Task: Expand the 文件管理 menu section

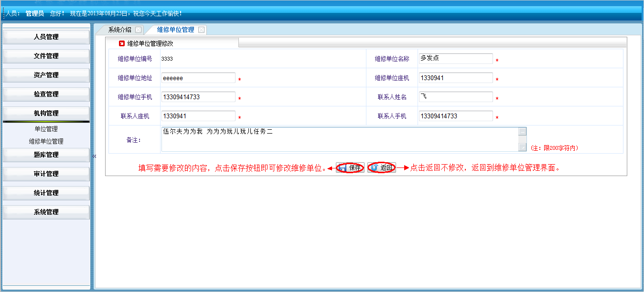Action: point(46,56)
